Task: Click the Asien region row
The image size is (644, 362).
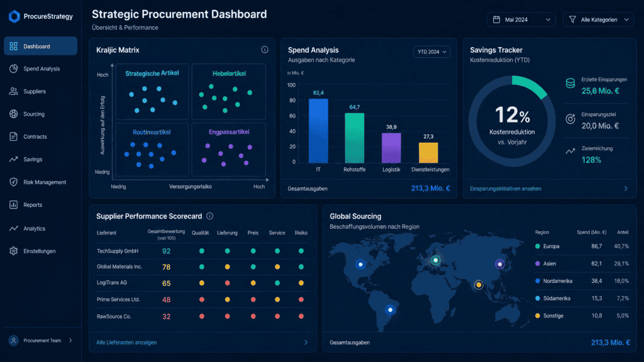Action: click(x=582, y=263)
